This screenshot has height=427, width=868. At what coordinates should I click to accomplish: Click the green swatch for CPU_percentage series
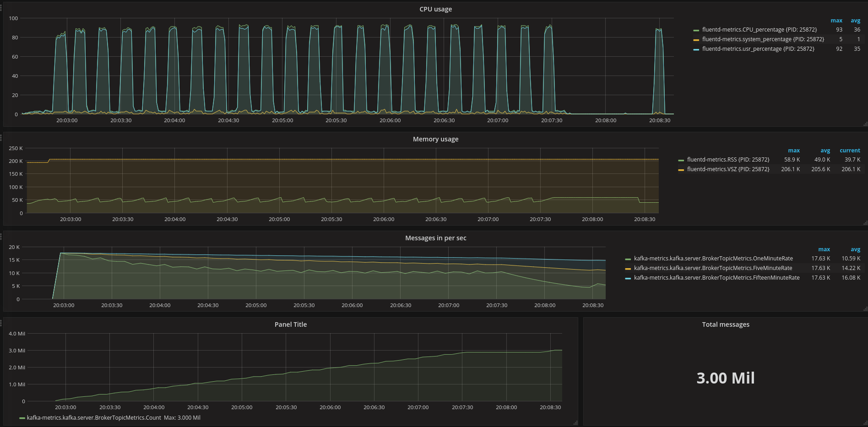(696, 30)
